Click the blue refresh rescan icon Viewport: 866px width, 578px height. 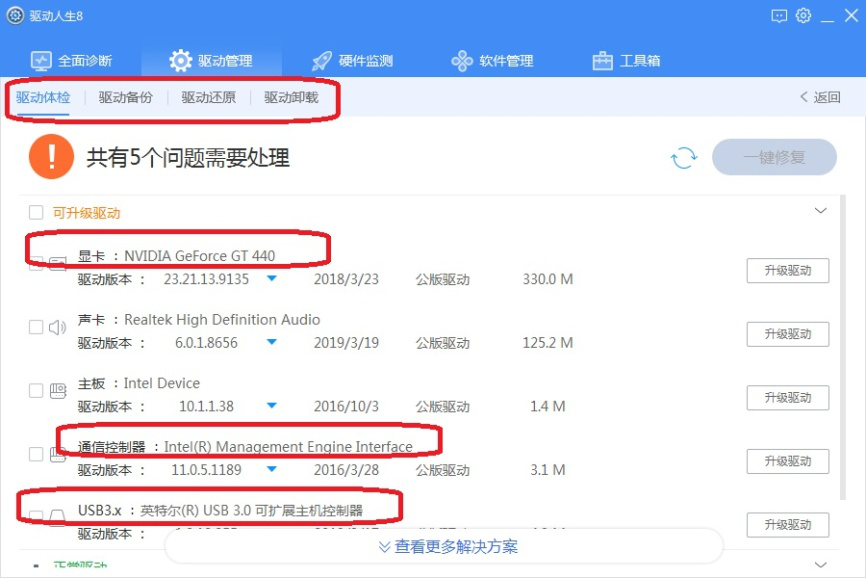(684, 157)
